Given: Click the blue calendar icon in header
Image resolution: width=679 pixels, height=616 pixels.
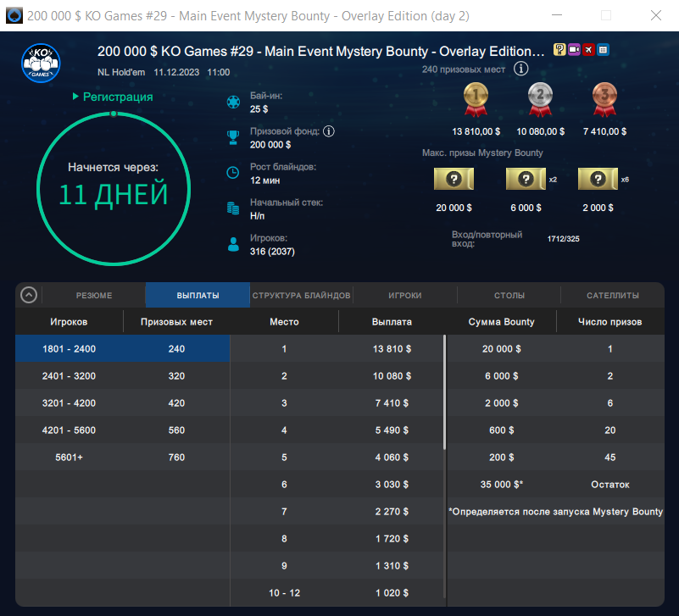Looking at the screenshot, I should [603, 50].
